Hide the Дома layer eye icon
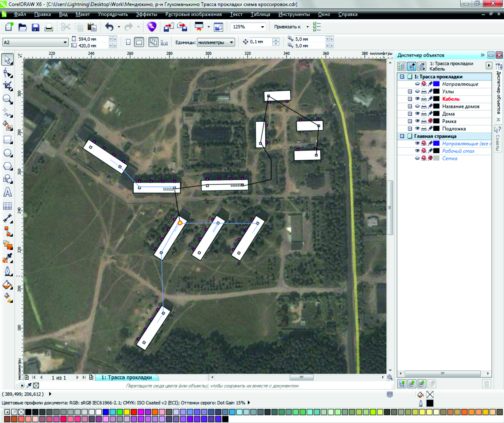The height and width of the screenshot is (423, 504). point(417,114)
